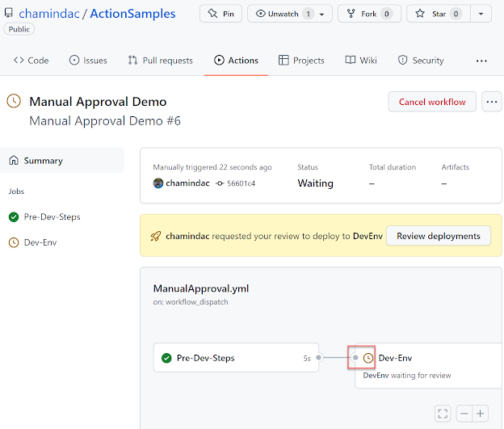Open the Summary sidebar item
Screen dimensions: 504x429
[62, 161]
